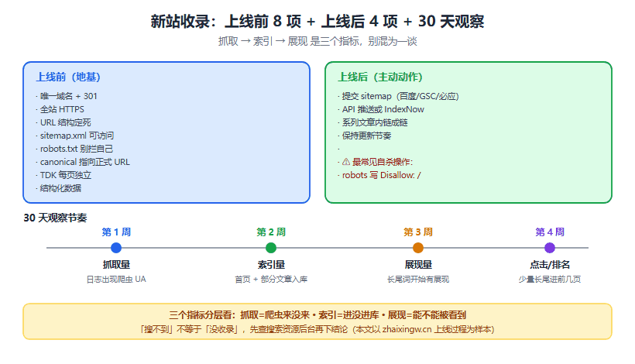This screenshot has height=364, width=635.
Task: Click the bold '三个指标分层看' summary line
Action: (x=317, y=315)
